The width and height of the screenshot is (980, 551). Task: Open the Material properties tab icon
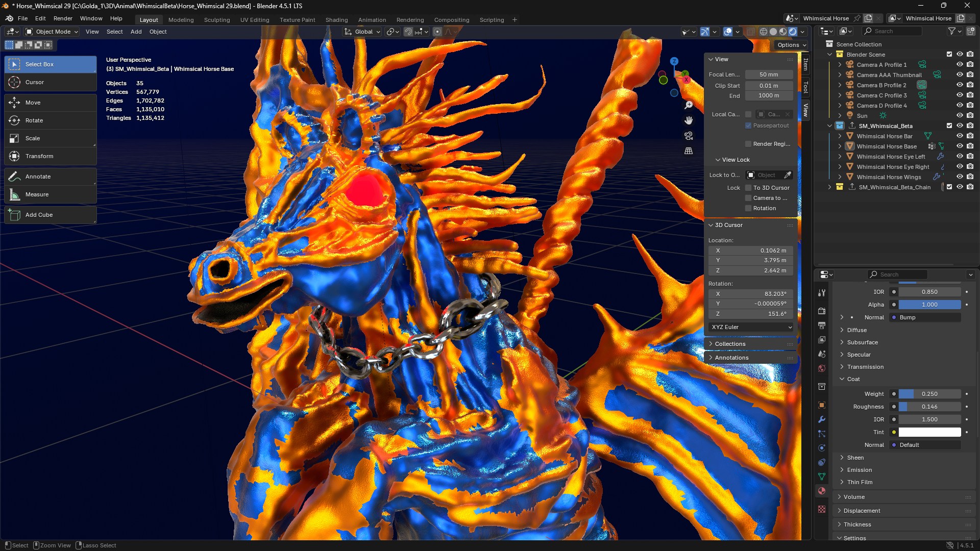[822, 491]
